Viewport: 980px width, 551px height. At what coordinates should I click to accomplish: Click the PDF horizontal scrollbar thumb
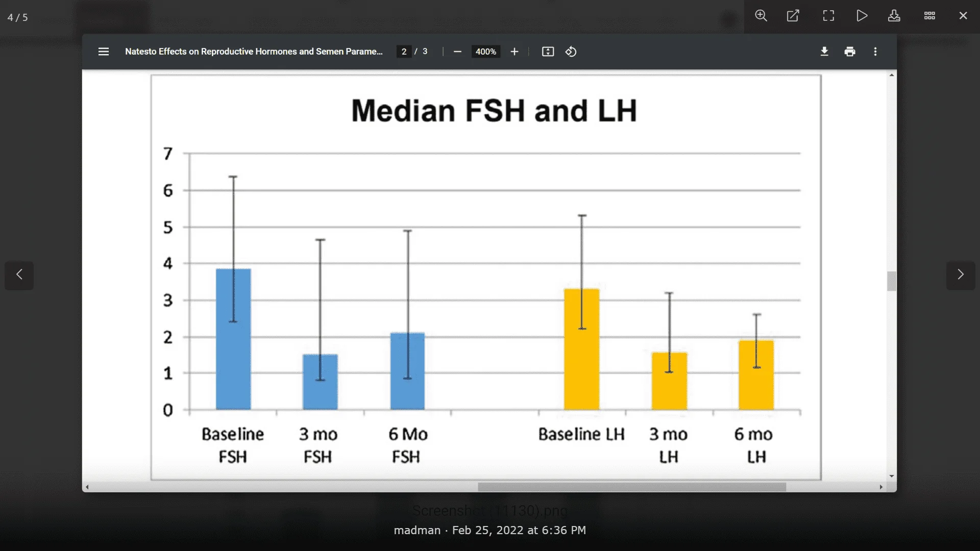[x=632, y=487]
